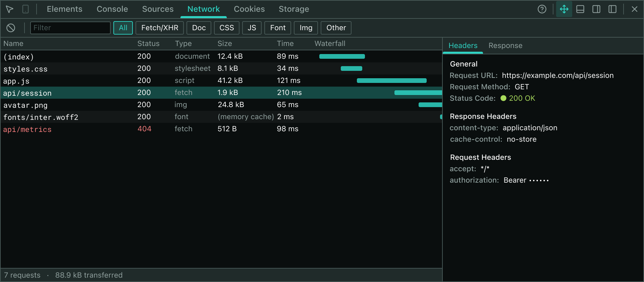Screen dimensions: 644x282
Task: Toggle the Doc filter
Action: 199,28
